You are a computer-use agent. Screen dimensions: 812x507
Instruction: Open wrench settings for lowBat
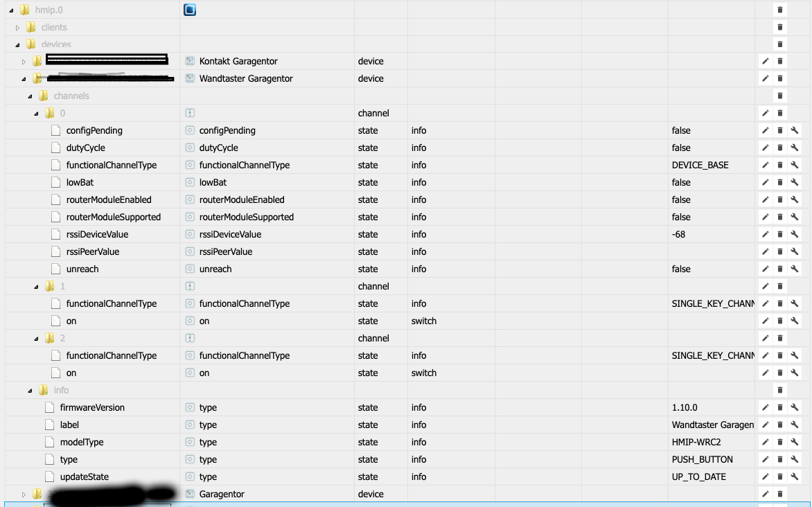795,182
